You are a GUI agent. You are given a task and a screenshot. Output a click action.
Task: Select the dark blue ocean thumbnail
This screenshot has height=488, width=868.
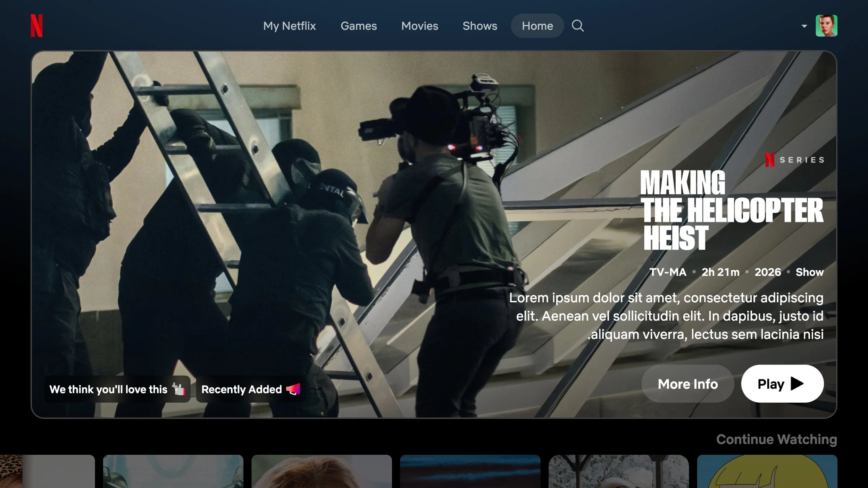[470, 471]
